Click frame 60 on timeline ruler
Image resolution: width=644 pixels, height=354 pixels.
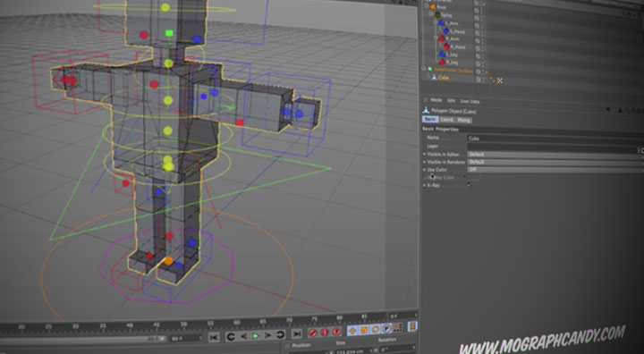(237, 323)
